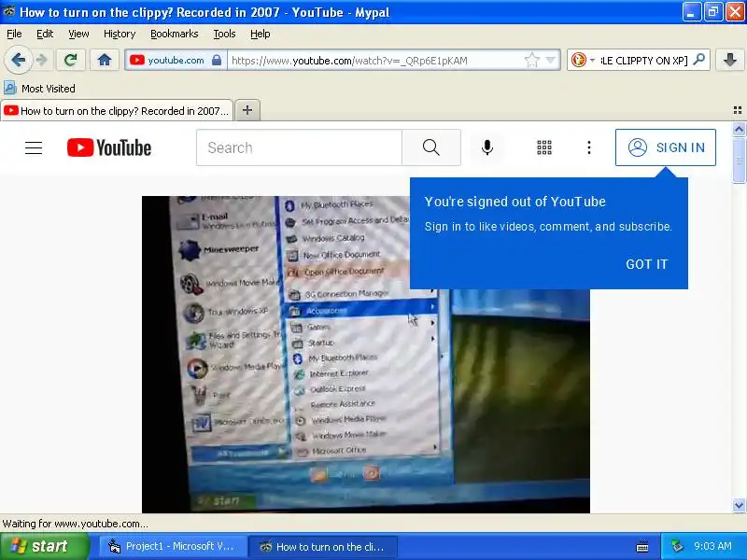This screenshot has width=747, height=560.
Task: Click the browser search text box
Action: coord(644,61)
